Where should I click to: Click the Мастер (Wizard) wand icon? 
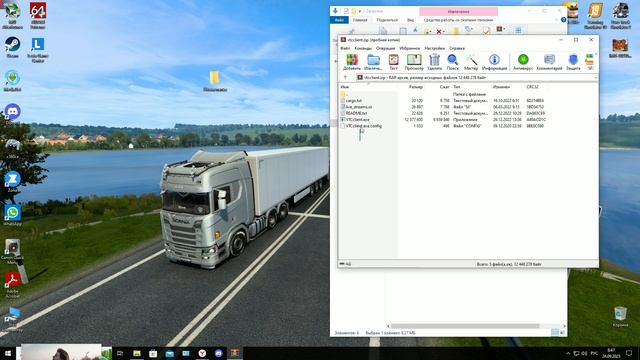point(471,62)
